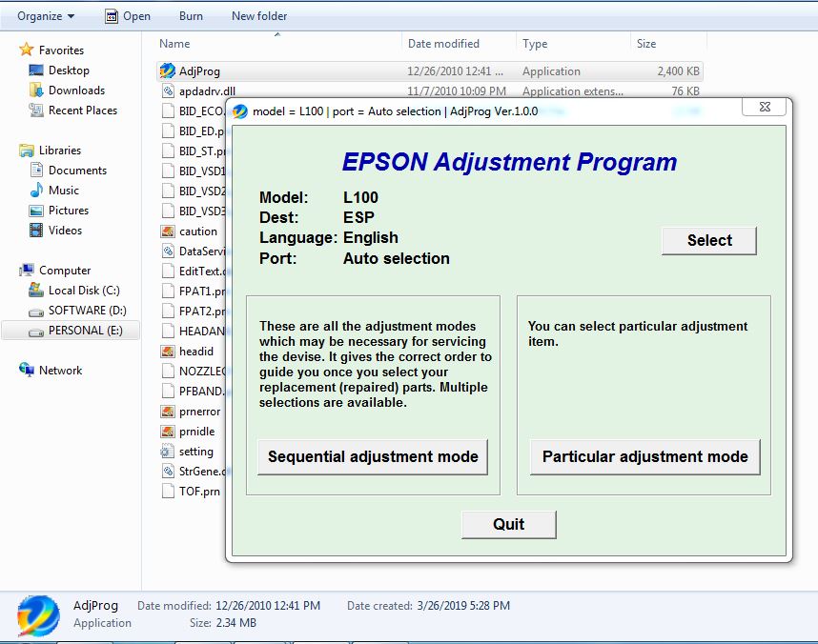Click the Computer icon in navigation pane
The height and width of the screenshot is (644, 818).
27,271
